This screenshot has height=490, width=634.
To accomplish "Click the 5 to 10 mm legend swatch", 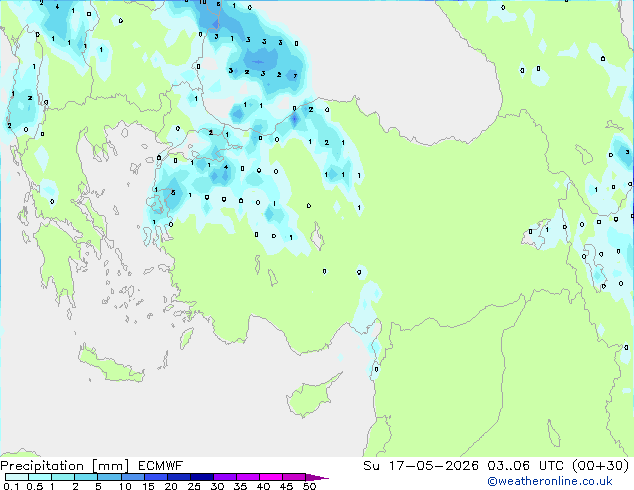I will [x=109, y=477].
